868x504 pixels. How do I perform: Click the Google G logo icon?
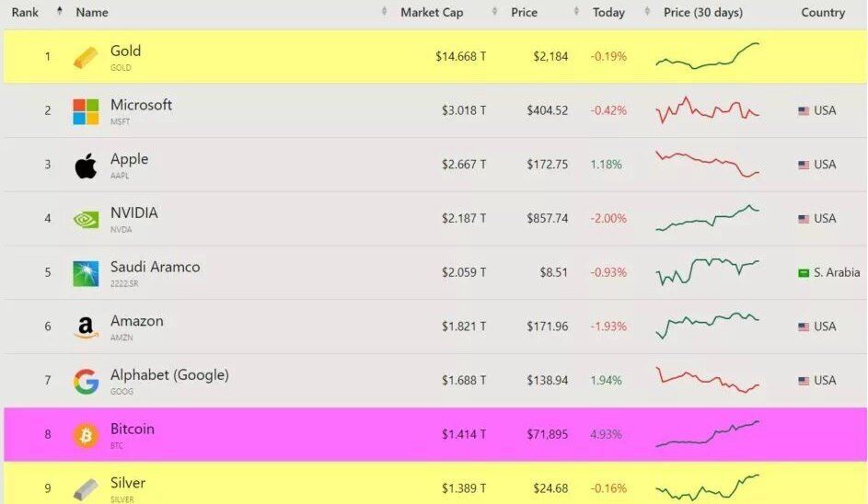pyautogui.click(x=86, y=382)
